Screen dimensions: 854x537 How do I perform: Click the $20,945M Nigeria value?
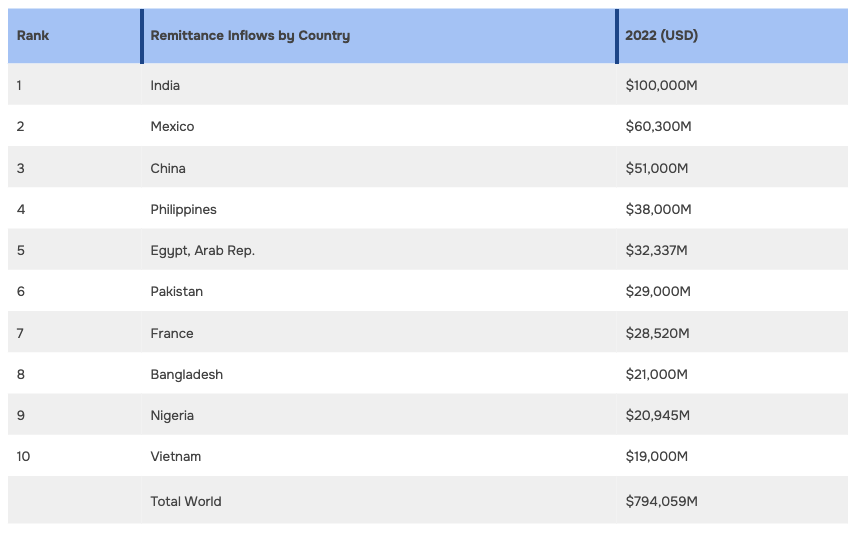[657, 416]
